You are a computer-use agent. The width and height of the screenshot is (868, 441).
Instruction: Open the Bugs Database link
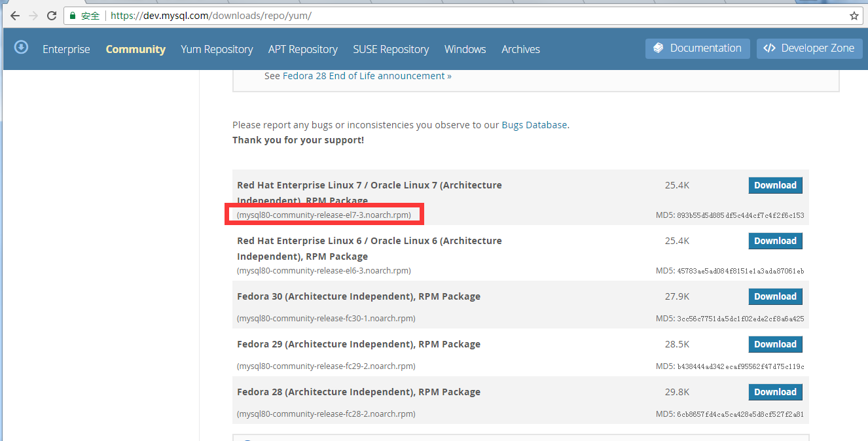pos(534,124)
